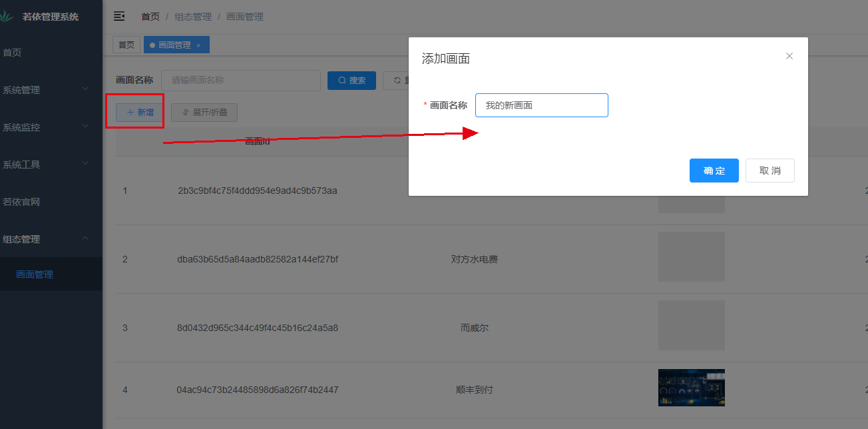Screen dimensions: 868x429
Task: Click the 顺丰到付 row thumbnail image
Action: 691,388
